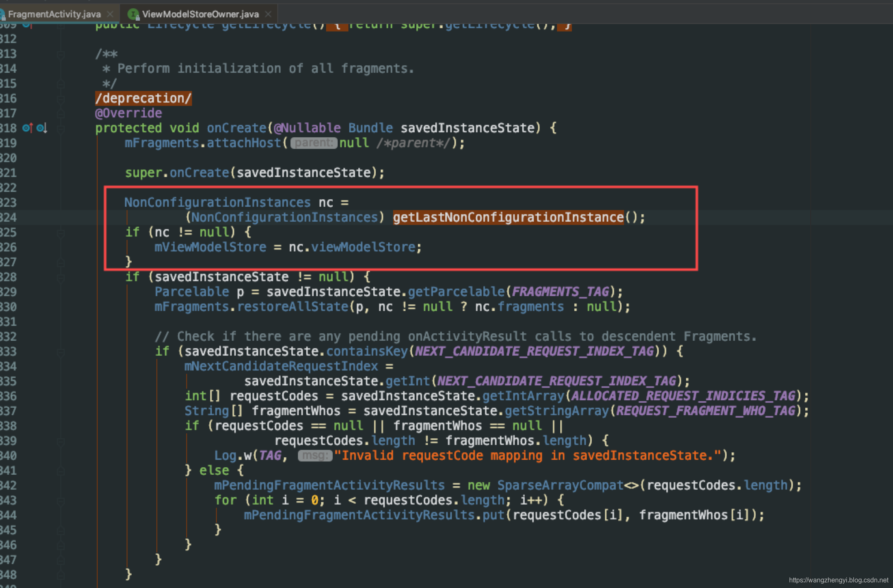The width and height of the screenshot is (893, 588).
Task: Click the getIntArray method call
Action: [x=523, y=396]
